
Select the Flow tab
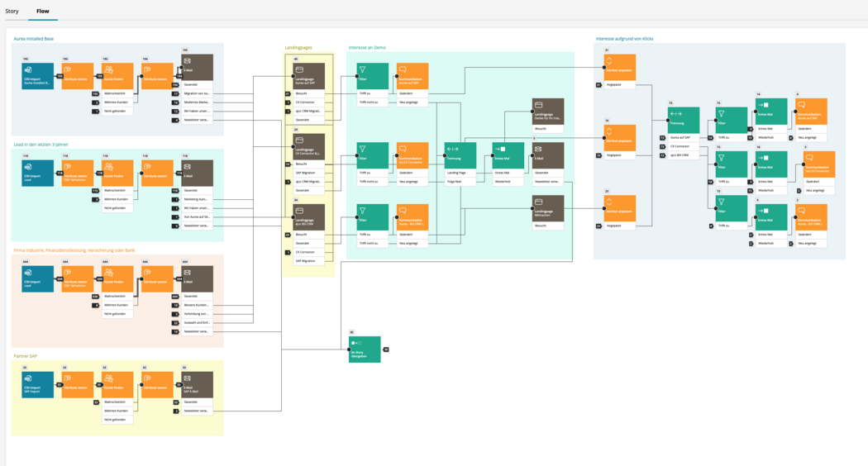43,11
